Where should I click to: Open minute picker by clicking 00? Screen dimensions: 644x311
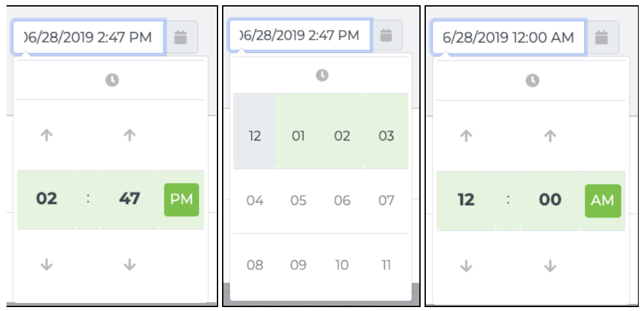point(550,200)
